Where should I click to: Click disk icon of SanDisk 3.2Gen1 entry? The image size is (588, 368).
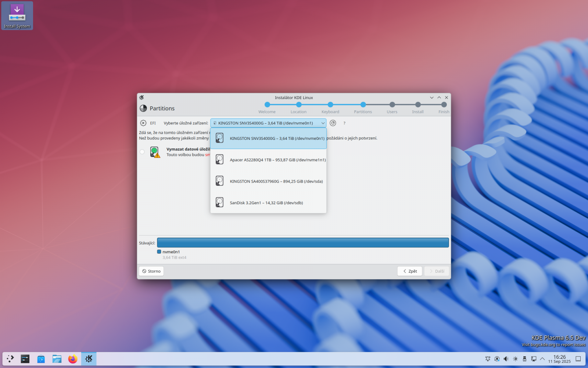tap(219, 202)
